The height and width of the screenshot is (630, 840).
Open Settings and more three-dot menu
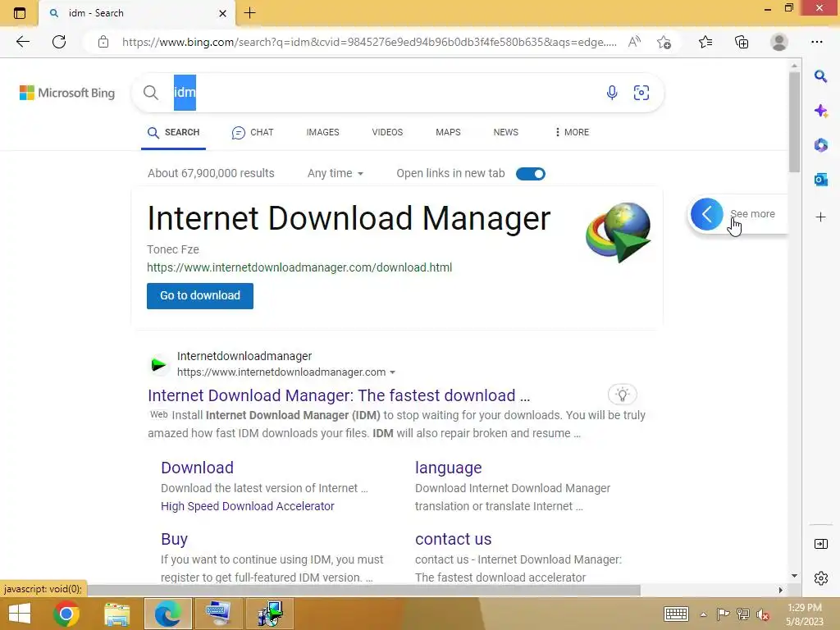816,42
